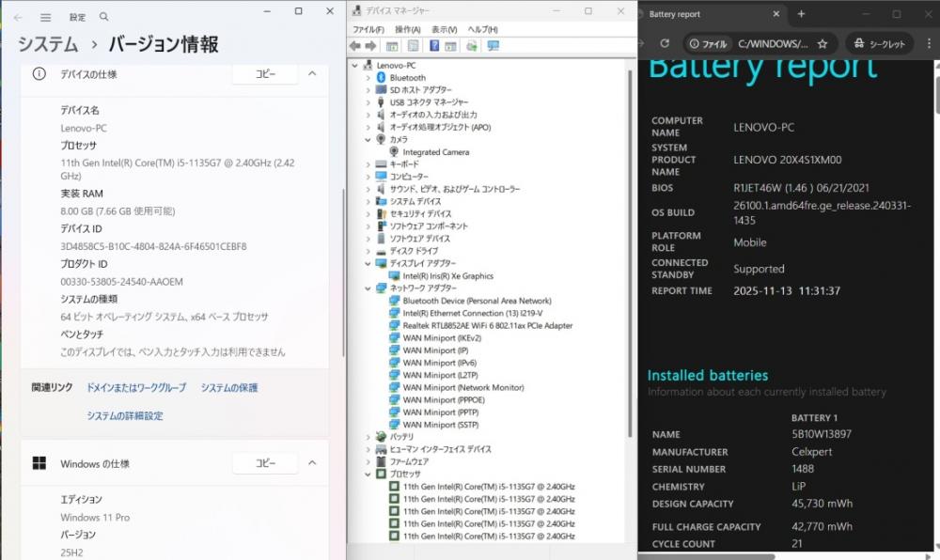The width and height of the screenshot is (940, 560).
Task: Select the ヒューマン インターフェイス デバイス category
Action: (x=441, y=449)
